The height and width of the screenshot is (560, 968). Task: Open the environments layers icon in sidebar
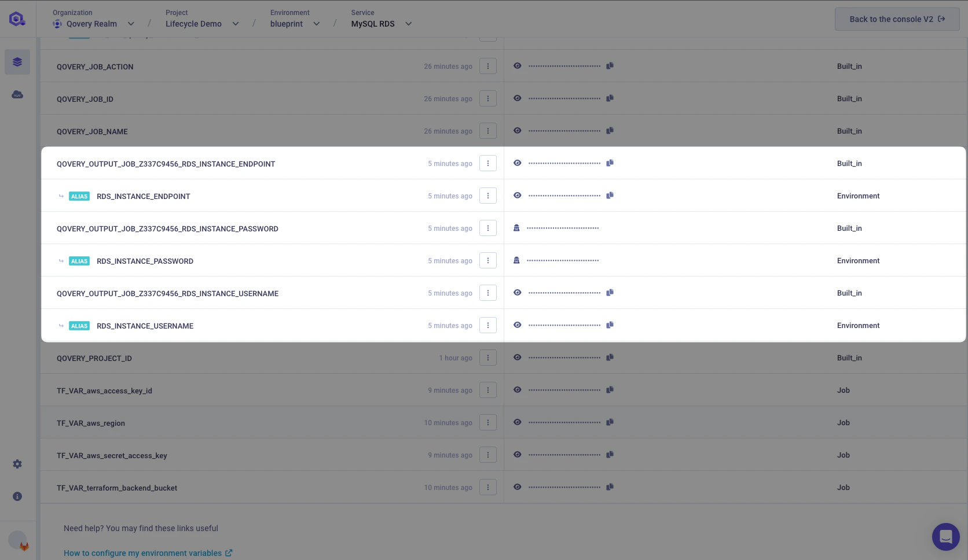click(x=17, y=62)
